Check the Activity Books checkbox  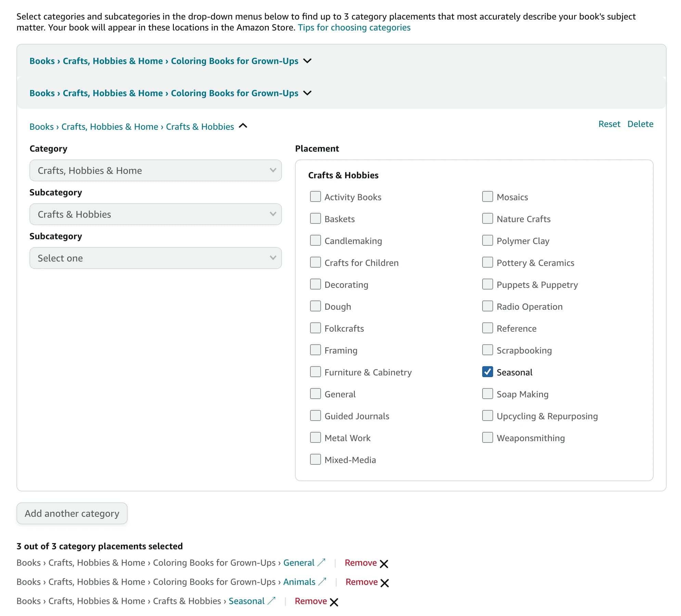315,196
